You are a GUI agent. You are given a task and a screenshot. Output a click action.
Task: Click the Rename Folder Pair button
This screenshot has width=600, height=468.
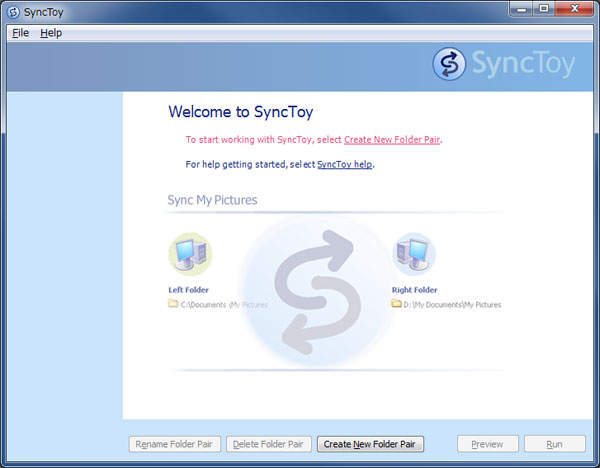tap(174, 444)
